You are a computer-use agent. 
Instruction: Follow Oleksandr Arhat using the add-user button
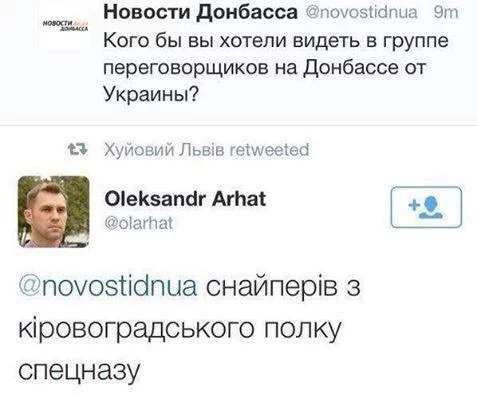pos(426,207)
